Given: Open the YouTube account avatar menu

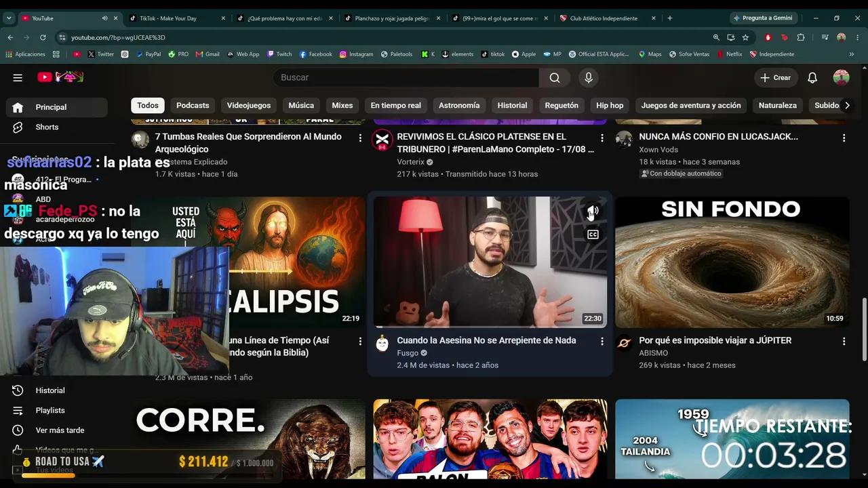Looking at the screenshot, I should click(x=842, y=77).
